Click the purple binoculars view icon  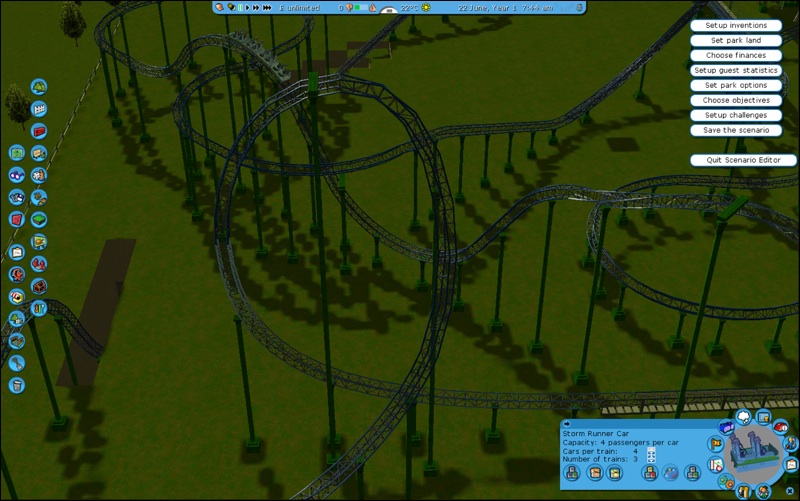pyautogui.click(x=17, y=175)
